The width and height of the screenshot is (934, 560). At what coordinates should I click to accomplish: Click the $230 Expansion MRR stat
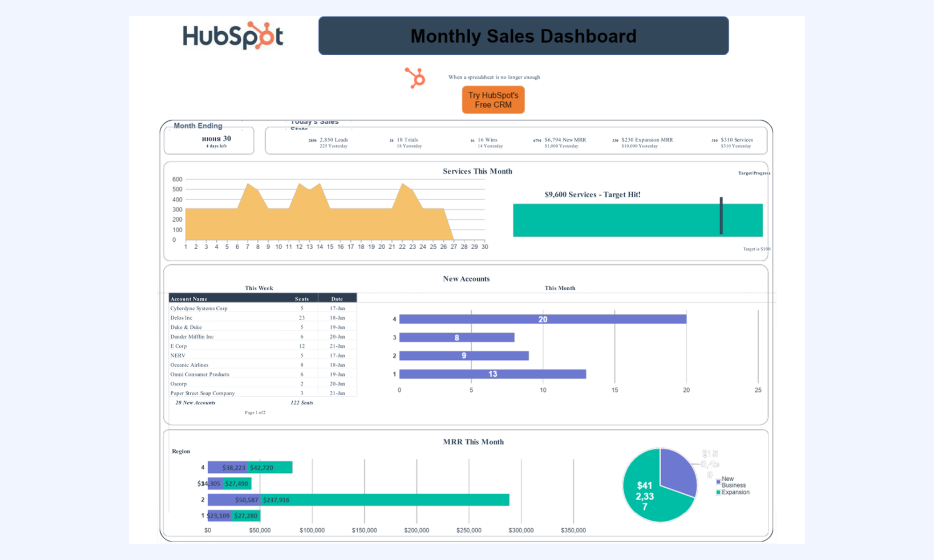pos(643,142)
